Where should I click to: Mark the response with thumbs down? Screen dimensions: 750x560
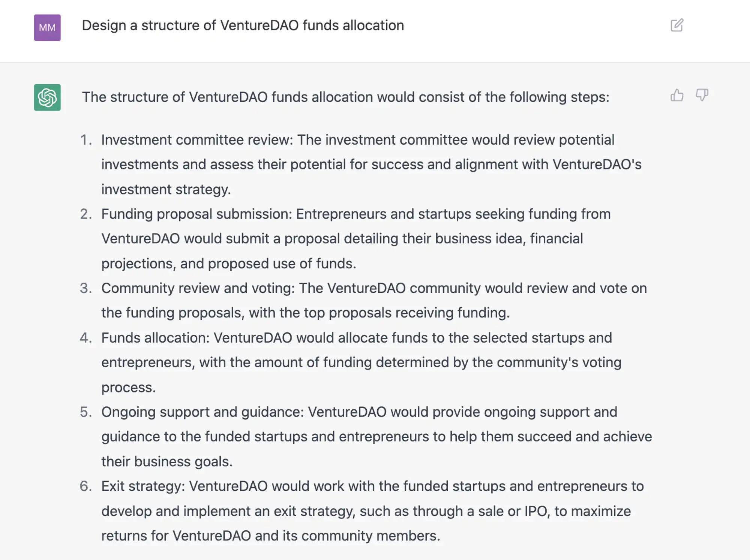(x=702, y=95)
